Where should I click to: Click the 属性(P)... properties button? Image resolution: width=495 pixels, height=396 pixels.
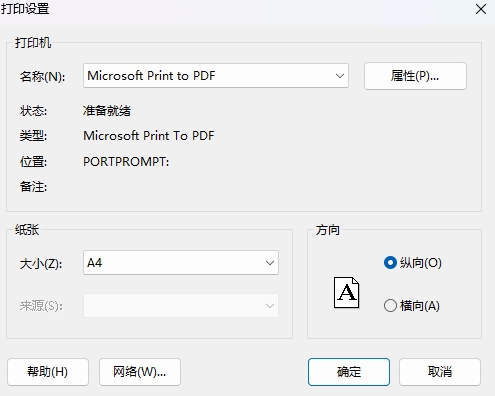click(x=415, y=76)
